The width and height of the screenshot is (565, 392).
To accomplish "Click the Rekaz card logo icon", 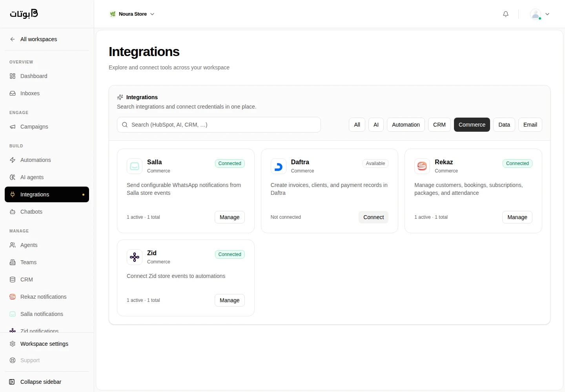I will click(x=422, y=166).
